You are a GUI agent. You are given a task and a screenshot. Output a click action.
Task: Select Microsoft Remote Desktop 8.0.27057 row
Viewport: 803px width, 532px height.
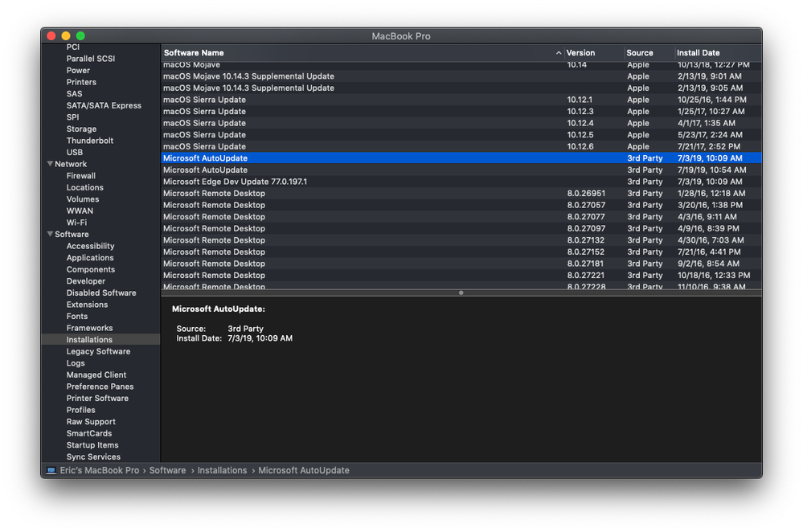click(461, 205)
